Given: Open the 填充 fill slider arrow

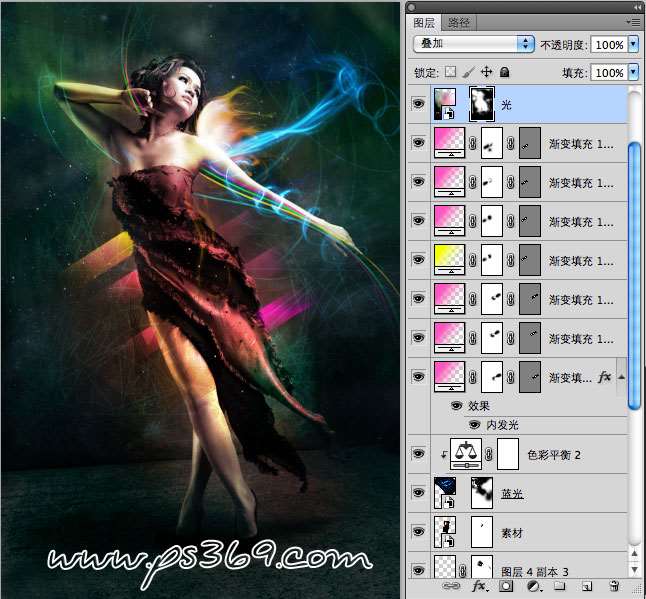Looking at the screenshot, I should point(634,73).
